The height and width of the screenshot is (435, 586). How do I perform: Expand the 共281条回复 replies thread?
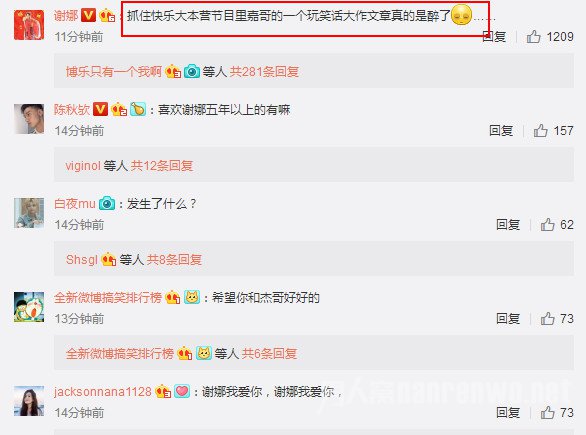coord(264,71)
